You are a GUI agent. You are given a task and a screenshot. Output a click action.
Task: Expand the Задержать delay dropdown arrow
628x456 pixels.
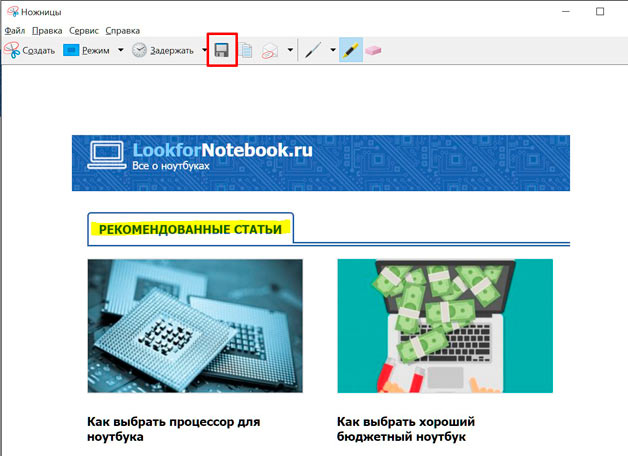(x=204, y=50)
